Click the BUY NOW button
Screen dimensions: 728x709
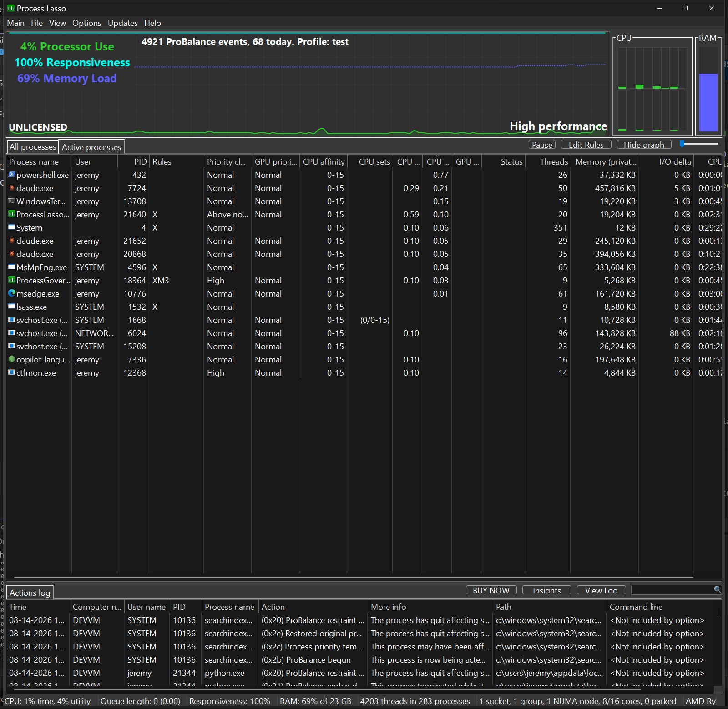tap(491, 590)
